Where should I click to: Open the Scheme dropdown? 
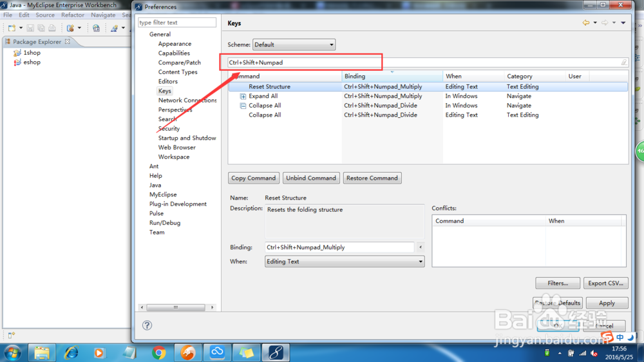(294, 44)
